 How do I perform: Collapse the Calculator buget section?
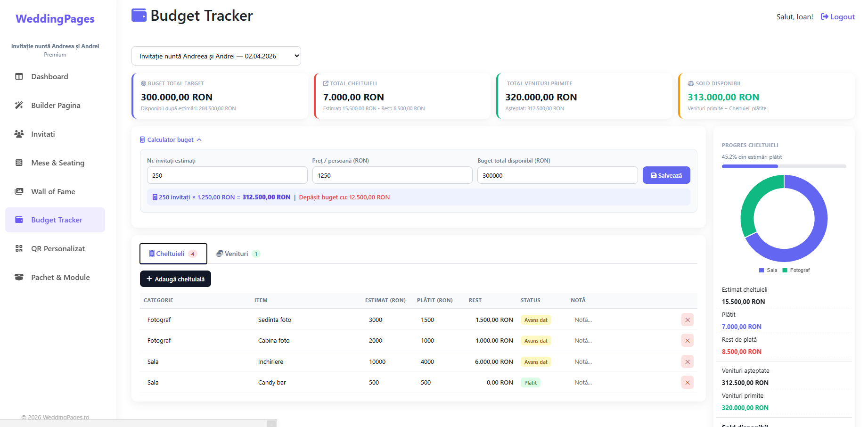(171, 140)
